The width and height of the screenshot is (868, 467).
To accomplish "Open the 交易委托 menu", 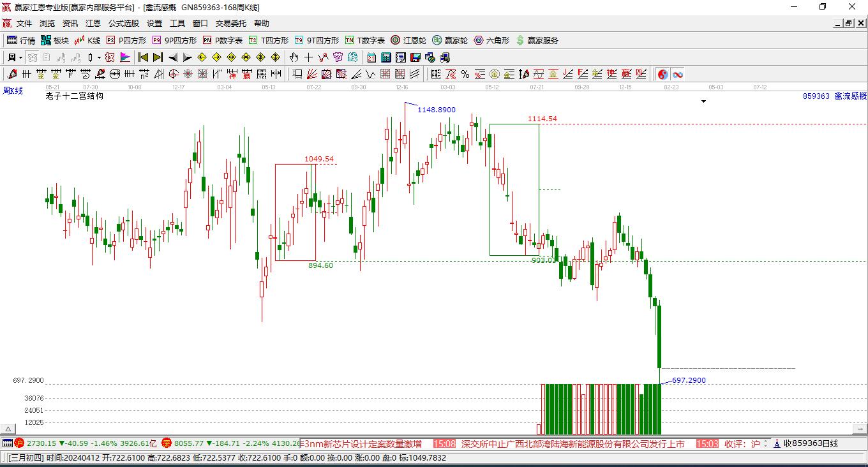I will (x=231, y=24).
